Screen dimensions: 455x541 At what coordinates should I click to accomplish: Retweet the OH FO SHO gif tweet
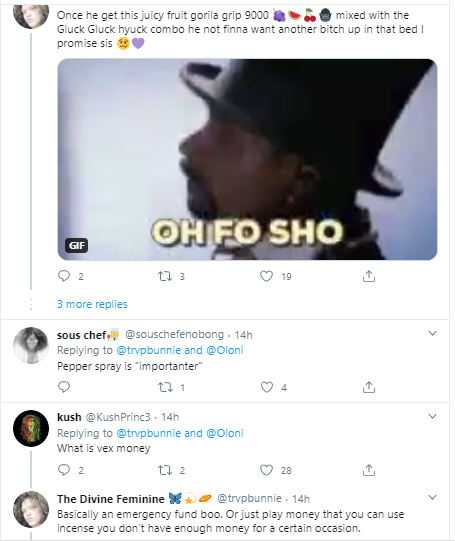[x=165, y=276]
